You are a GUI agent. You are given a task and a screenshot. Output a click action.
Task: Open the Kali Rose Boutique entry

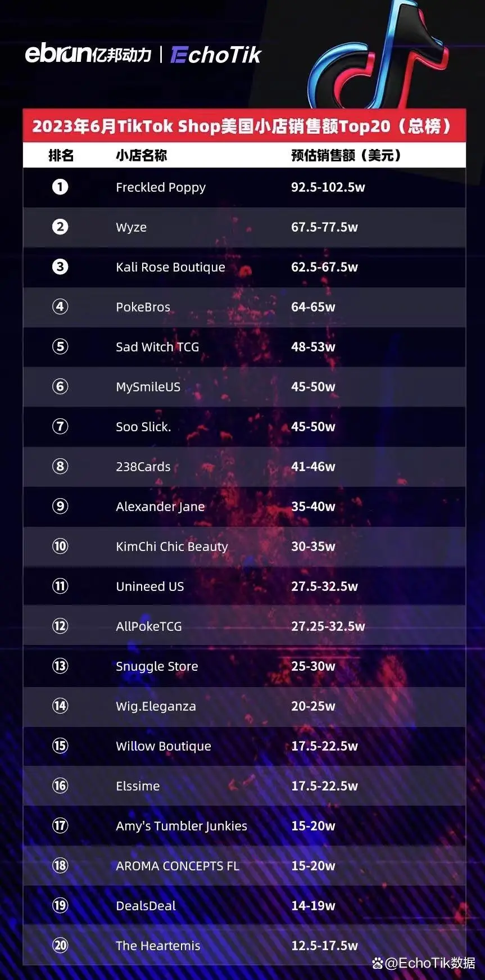pos(170,267)
